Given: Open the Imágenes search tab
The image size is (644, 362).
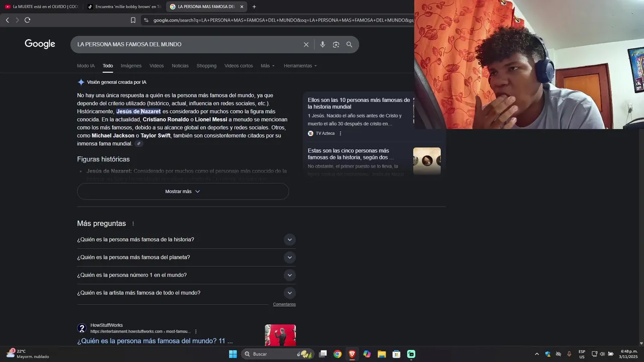Looking at the screenshot, I should click(x=131, y=66).
